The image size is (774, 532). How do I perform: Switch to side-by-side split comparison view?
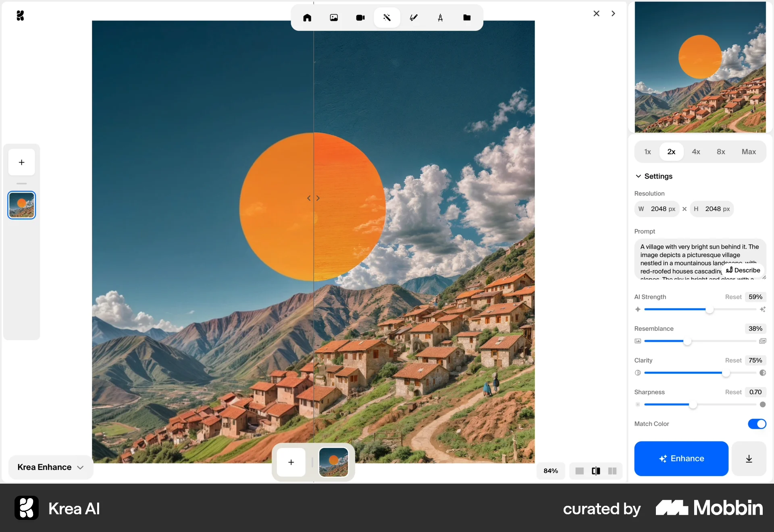pyautogui.click(x=612, y=471)
